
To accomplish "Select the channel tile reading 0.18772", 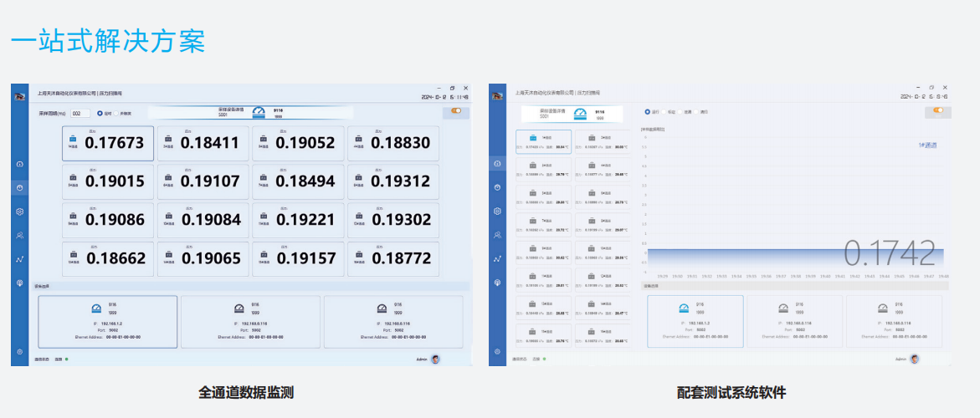I will [x=393, y=259].
